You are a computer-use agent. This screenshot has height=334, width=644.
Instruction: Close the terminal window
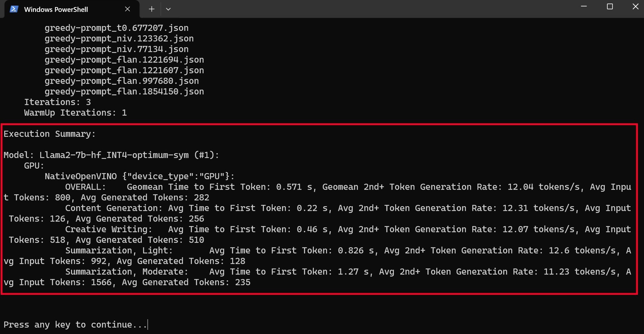tap(635, 6)
